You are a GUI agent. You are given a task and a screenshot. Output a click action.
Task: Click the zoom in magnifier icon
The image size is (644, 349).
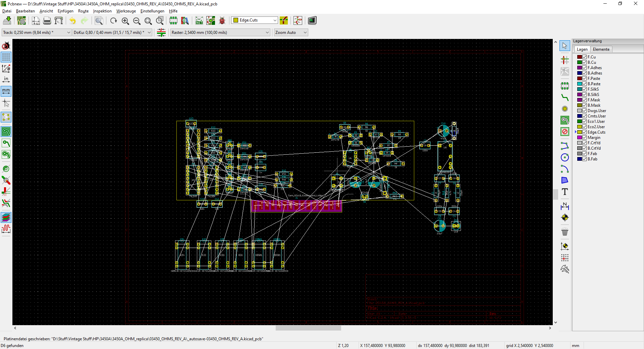tap(125, 20)
